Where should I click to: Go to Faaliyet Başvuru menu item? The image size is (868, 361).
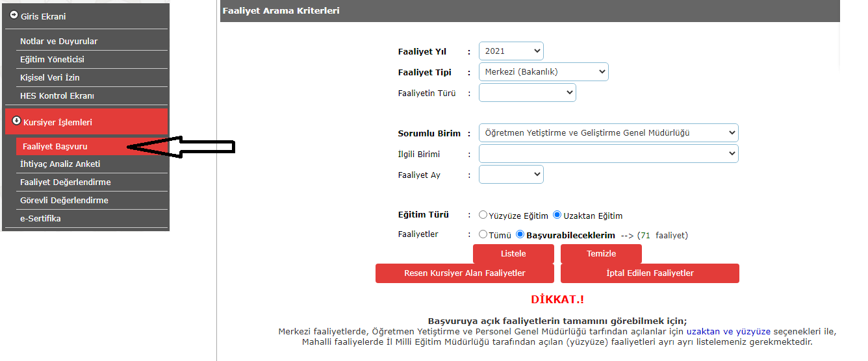[55, 147]
